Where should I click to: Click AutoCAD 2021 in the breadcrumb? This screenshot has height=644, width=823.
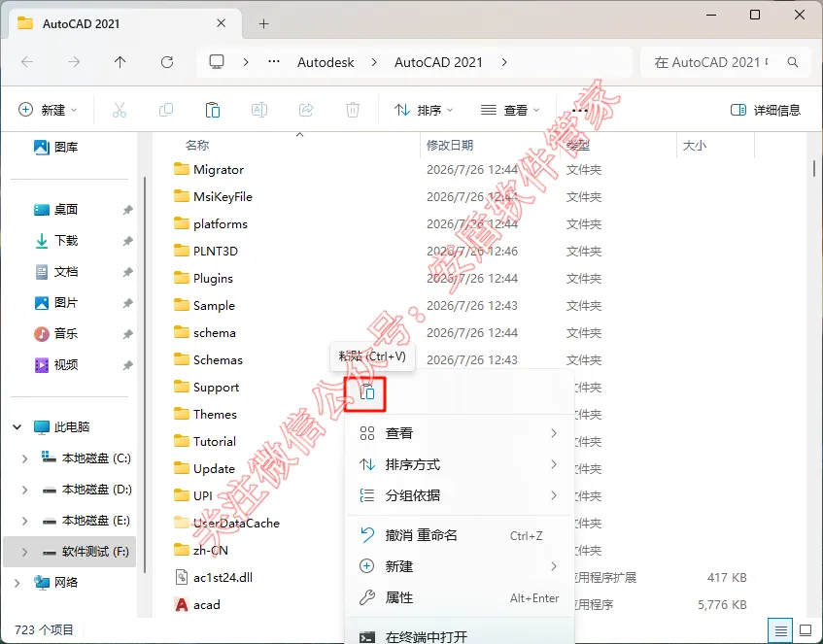point(438,62)
